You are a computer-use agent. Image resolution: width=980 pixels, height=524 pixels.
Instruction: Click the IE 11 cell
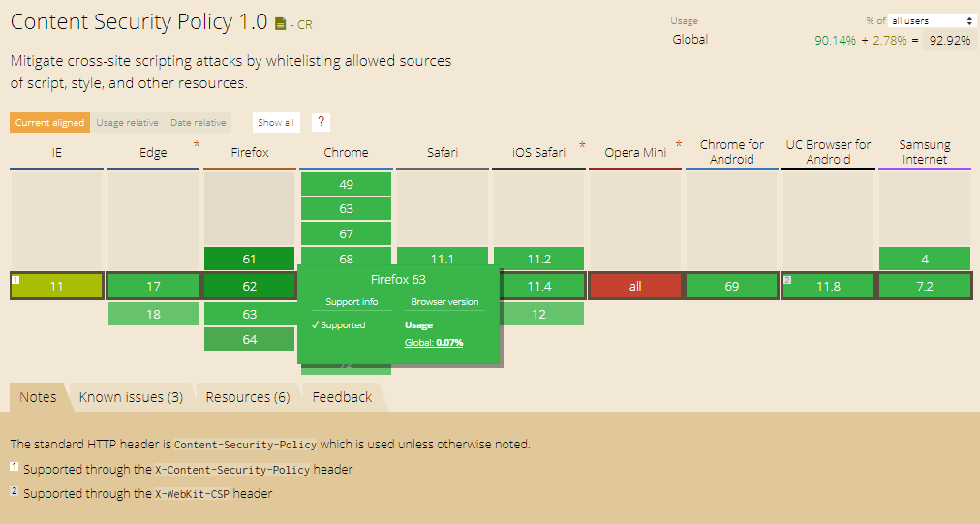56,287
